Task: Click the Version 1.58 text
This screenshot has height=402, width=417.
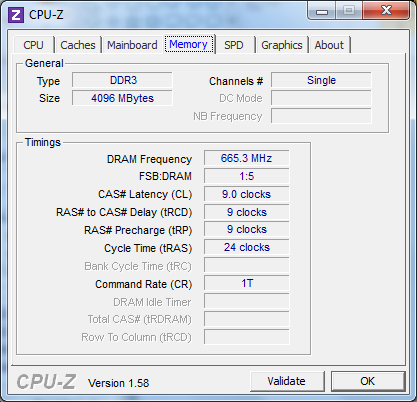Action: tap(118, 383)
